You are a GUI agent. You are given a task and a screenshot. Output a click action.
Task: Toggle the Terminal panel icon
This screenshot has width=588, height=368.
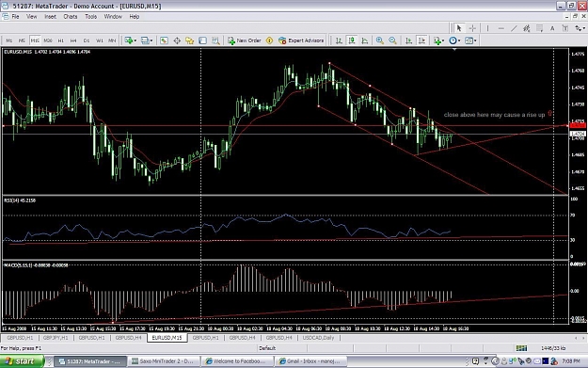[x=202, y=40]
